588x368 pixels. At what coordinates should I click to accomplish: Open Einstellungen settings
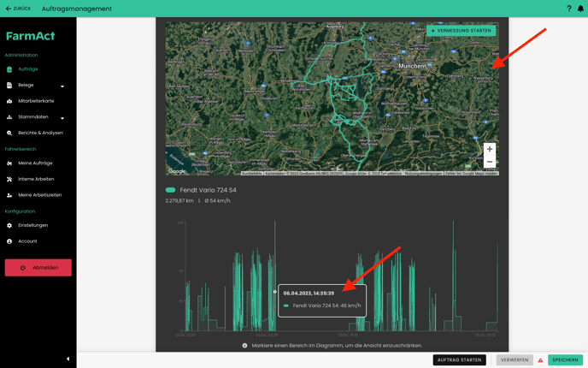pos(33,225)
